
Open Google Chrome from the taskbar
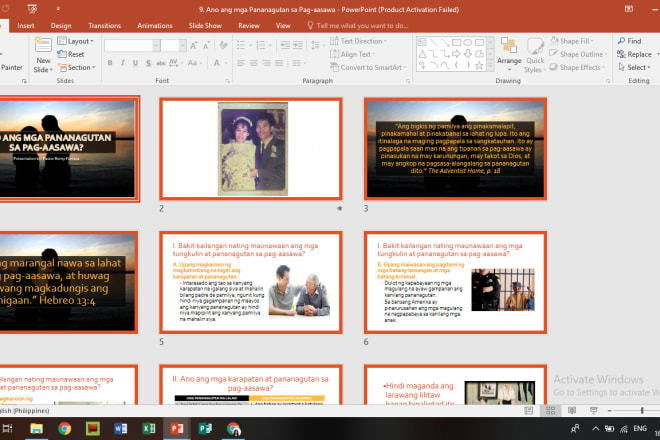pyautogui.click(x=64, y=429)
